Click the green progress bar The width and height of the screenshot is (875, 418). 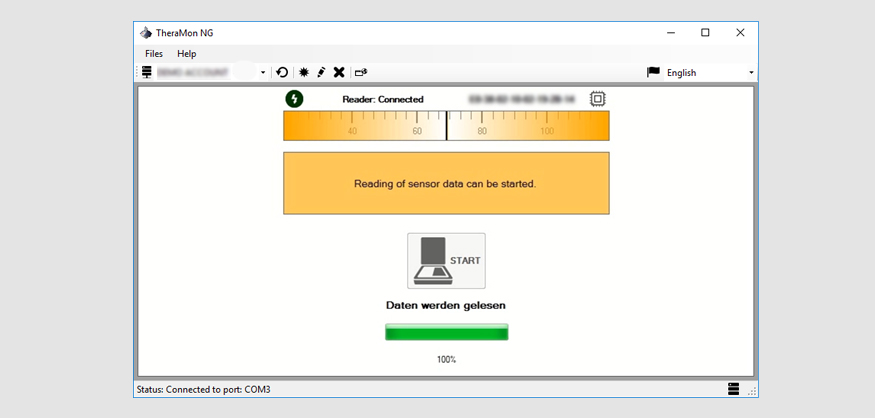click(x=446, y=332)
